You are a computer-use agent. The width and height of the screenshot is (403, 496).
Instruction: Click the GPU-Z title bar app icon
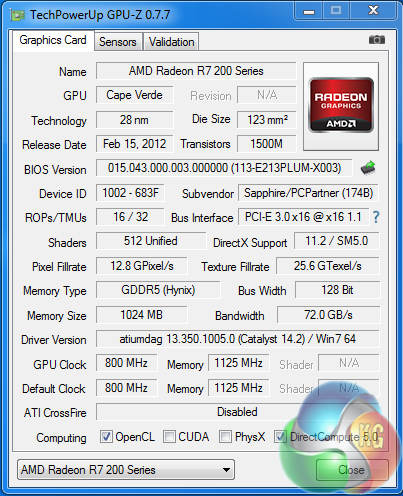(x=18, y=15)
